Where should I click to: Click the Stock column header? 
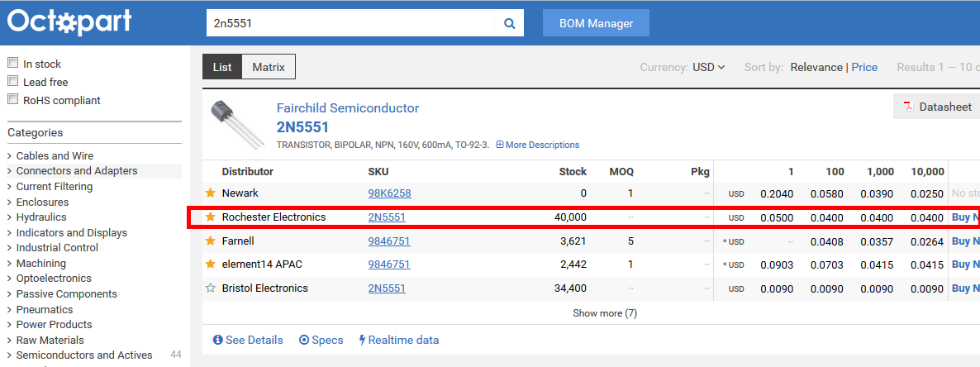point(573,171)
